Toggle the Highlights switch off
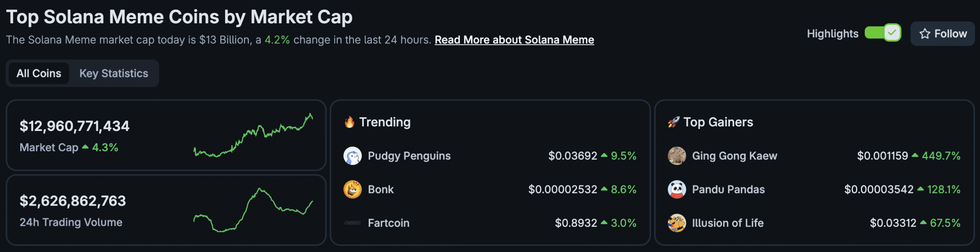This screenshot has height=252, width=980. tap(883, 33)
